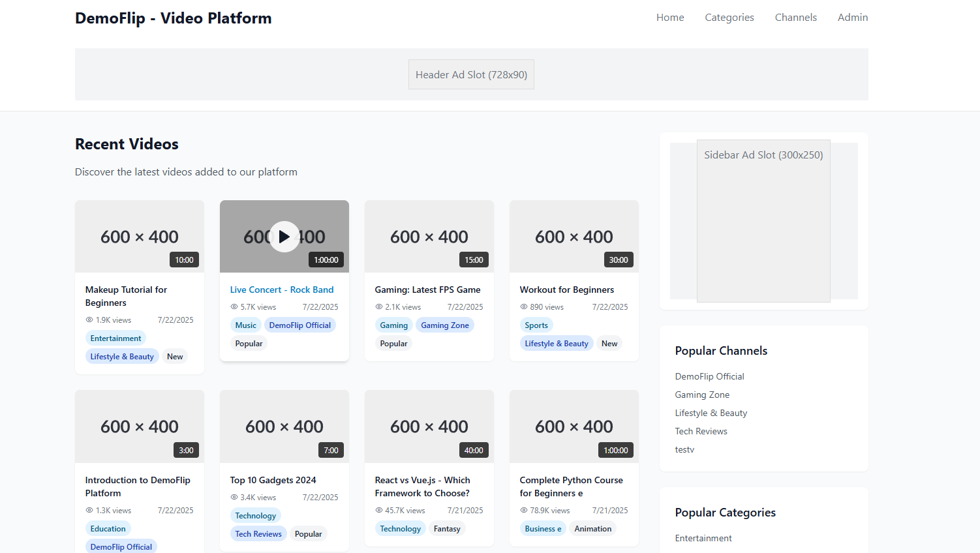
Task: Open the Channels nav item
Action: click(x=795, y=18)
